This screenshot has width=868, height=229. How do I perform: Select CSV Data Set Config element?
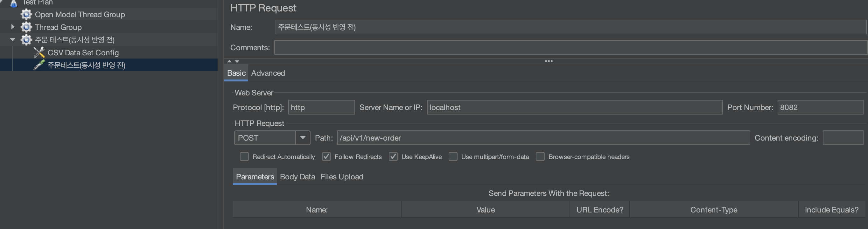(x=83, y=52)
